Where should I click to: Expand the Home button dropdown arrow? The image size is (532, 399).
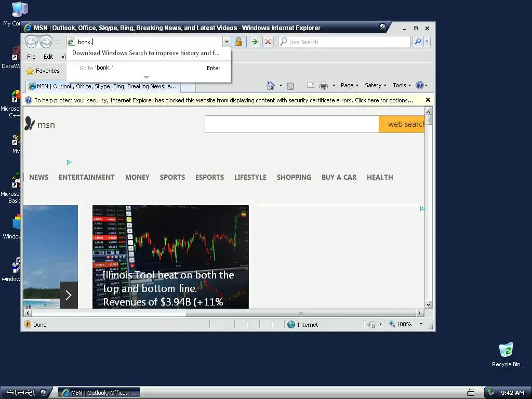click(281, 86)
